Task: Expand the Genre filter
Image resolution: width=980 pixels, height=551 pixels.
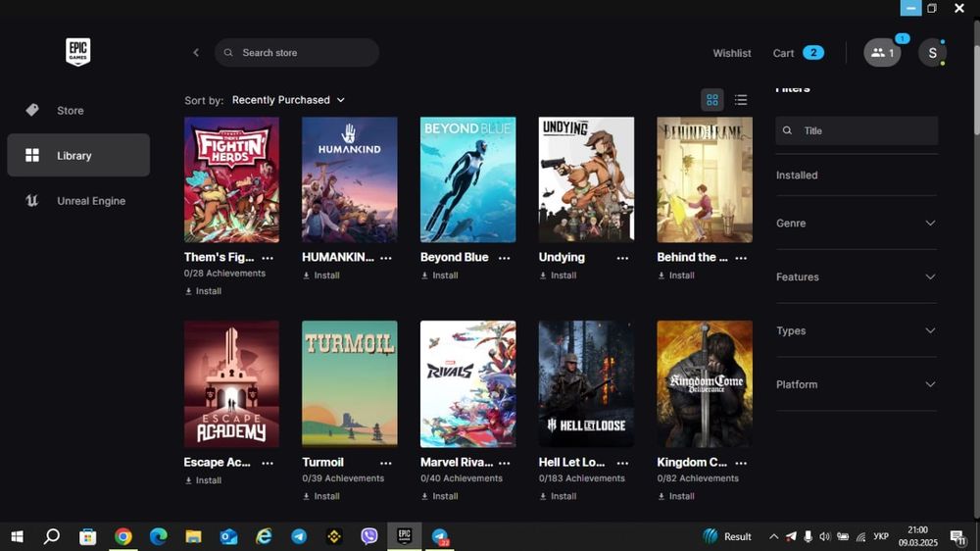Action: (x=856, y=224)
